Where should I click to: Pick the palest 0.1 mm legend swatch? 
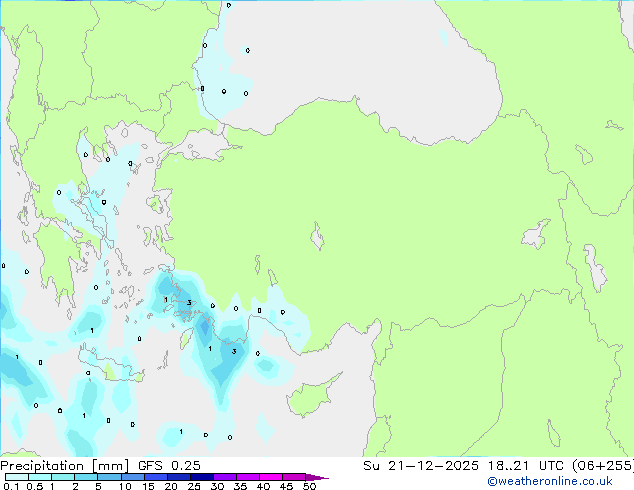[x=15, y=477]
